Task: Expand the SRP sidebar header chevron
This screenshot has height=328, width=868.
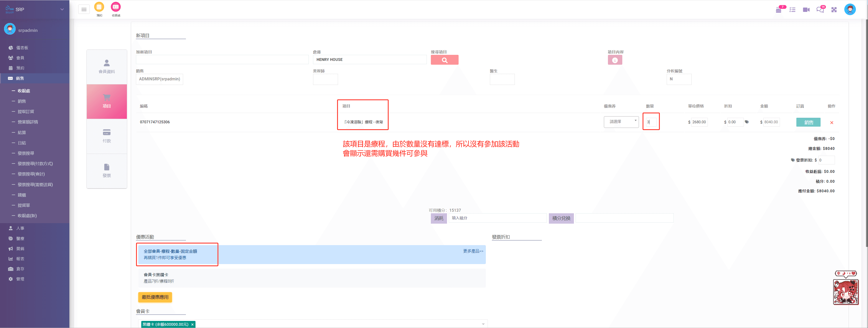Action: coord(62,9)
